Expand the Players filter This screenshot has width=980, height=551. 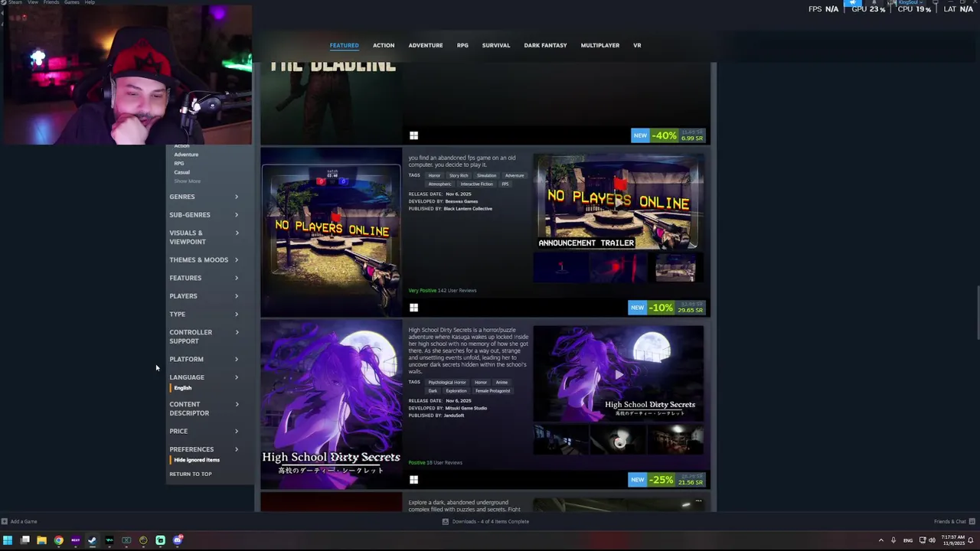tap(204, 296)
